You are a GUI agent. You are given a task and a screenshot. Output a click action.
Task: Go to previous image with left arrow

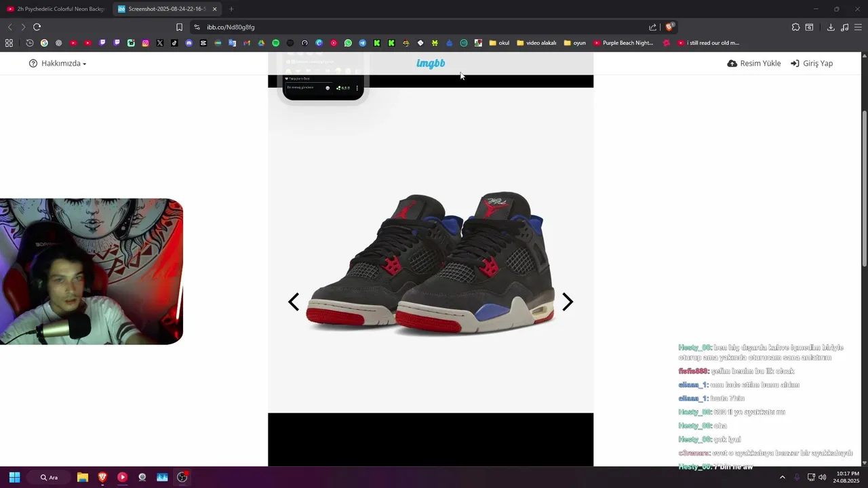tap(294, 302)
